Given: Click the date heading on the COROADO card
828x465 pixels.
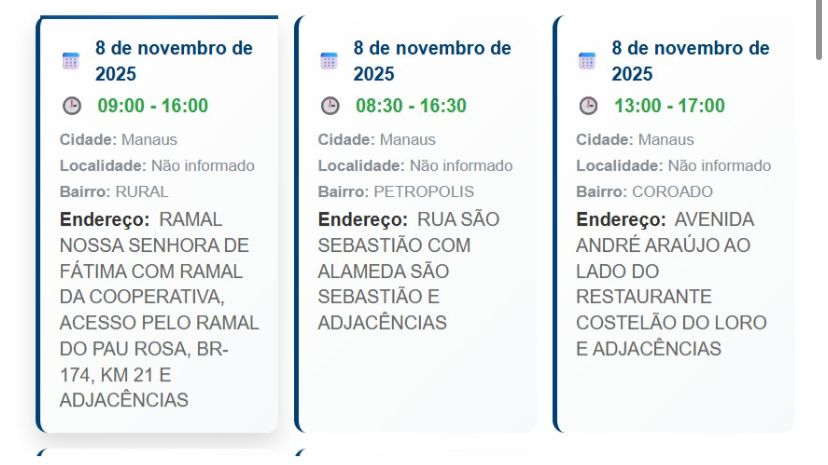Looking at the screenshot, I should 690,60.
